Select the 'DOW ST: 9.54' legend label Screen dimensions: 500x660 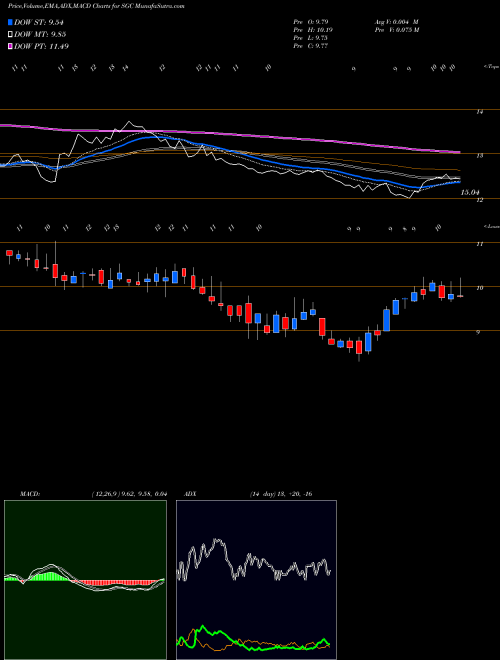pyautogui.click(x=38, y=22)
